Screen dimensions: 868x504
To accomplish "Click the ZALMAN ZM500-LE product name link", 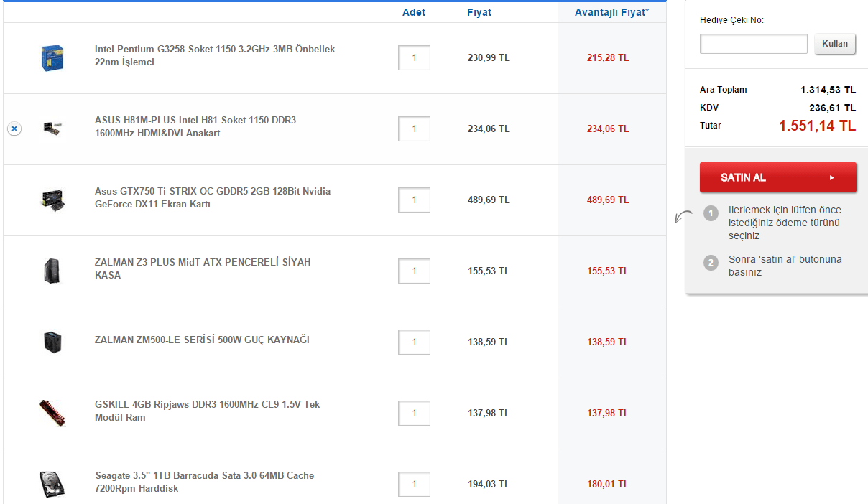I will click(x=202, y=340).
